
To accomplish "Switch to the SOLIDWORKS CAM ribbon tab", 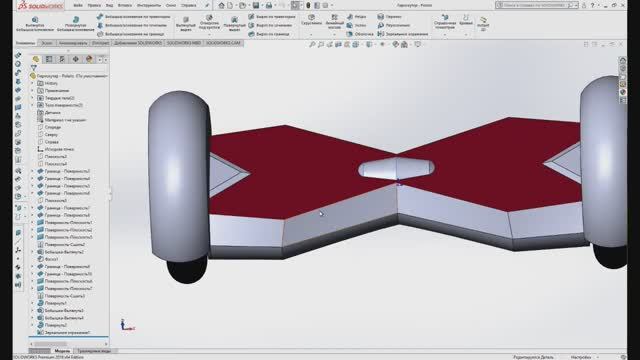I will 224,43.
